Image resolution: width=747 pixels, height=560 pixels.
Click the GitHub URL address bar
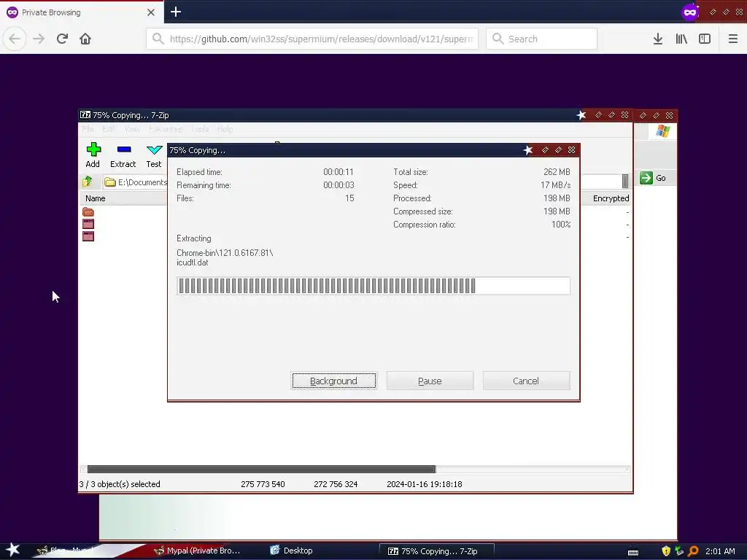pos(312,39)
